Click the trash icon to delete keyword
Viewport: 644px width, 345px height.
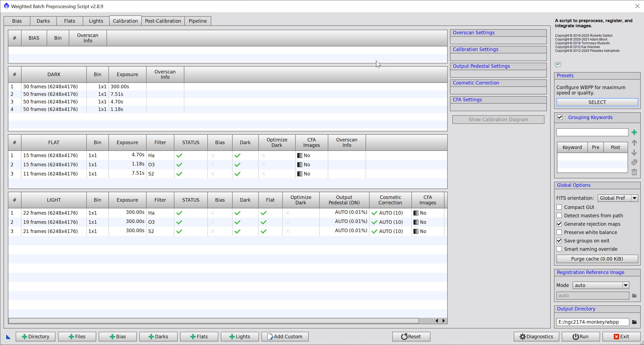[x=634, y=172]
